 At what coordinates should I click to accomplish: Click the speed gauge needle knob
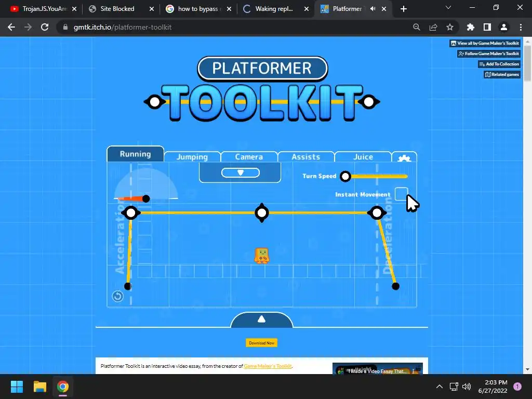point(146,199)
